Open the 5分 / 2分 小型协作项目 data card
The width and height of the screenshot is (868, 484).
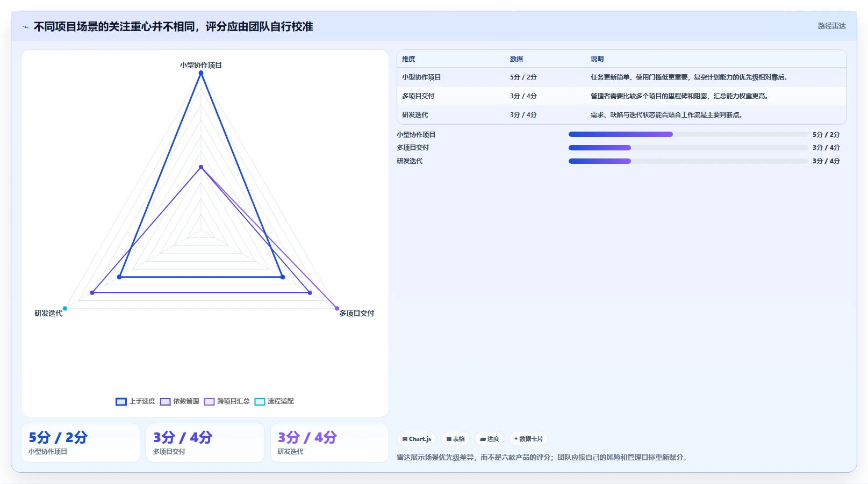coord(81,443)
